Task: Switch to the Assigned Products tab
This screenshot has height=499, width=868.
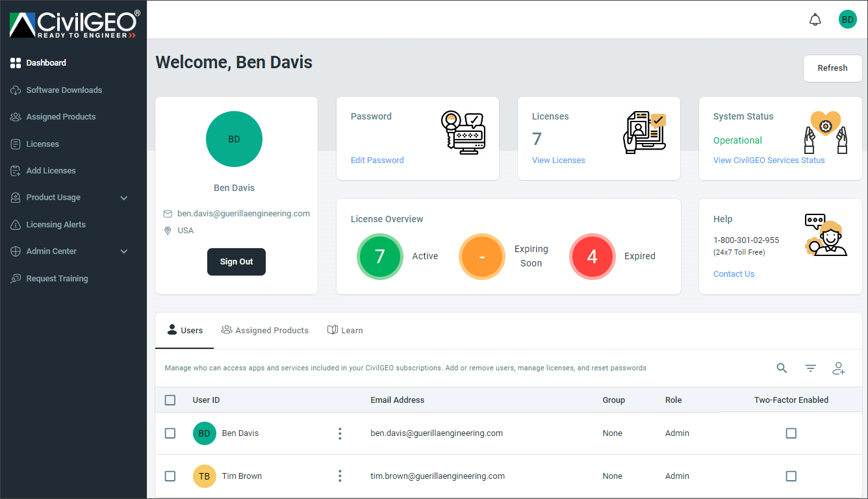Action: pyautogui.click(x=264, y=330)
